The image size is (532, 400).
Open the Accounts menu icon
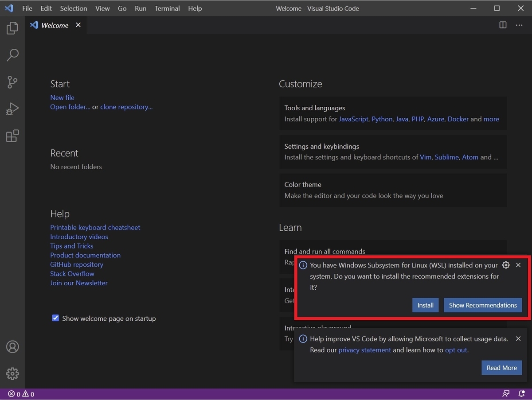[12, 347]
